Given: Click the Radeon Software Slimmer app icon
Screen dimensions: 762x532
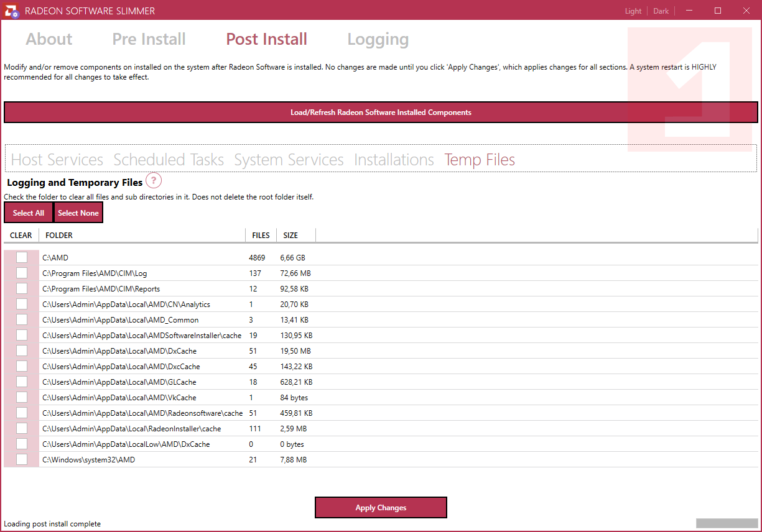Looking at the screenshot, I should coord(12,11).
